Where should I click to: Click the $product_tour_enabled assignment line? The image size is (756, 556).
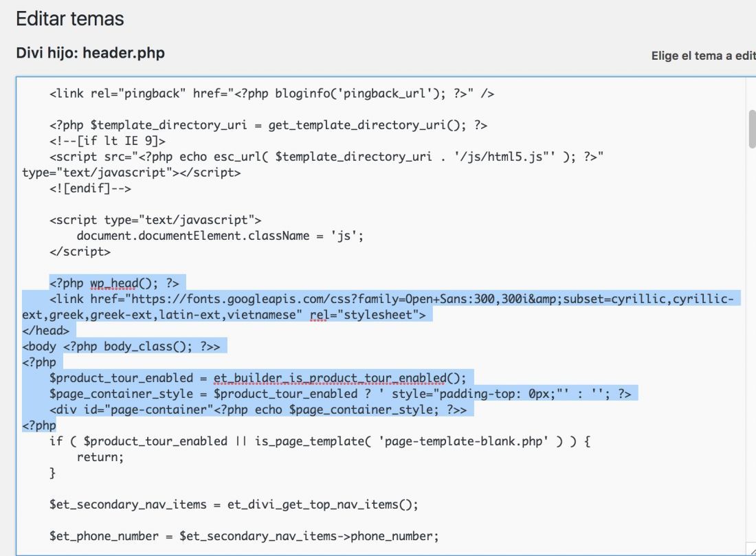coord(258,378)
